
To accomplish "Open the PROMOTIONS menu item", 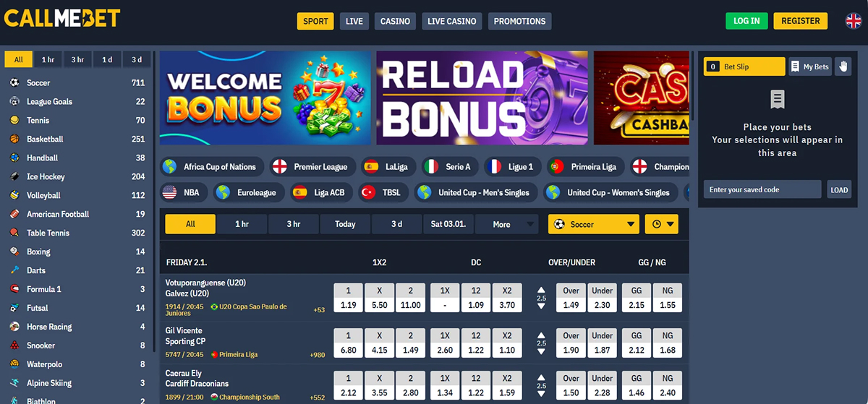I will click(519, 21).
